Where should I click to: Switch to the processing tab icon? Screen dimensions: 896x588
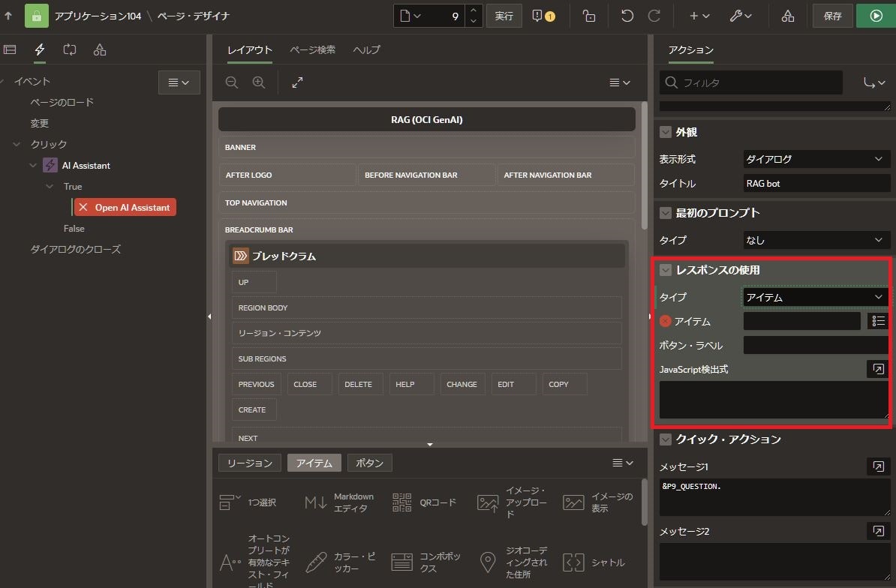(x=70, y=49)
